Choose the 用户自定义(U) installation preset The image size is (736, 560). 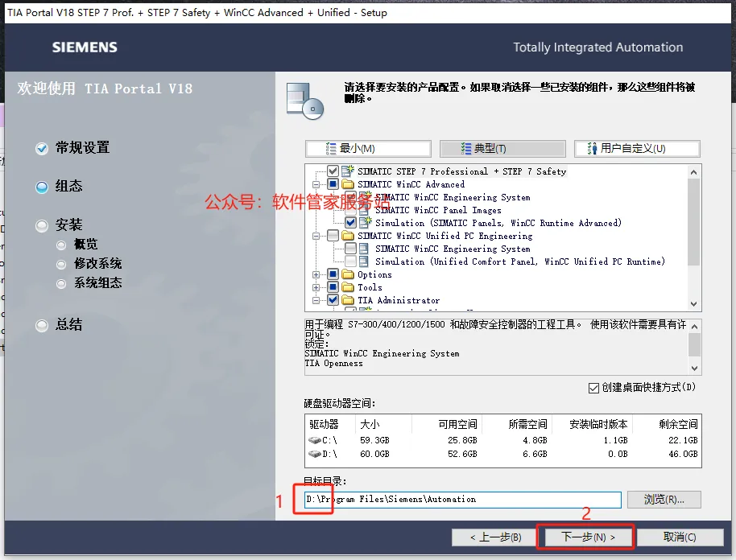pos(637,149)
